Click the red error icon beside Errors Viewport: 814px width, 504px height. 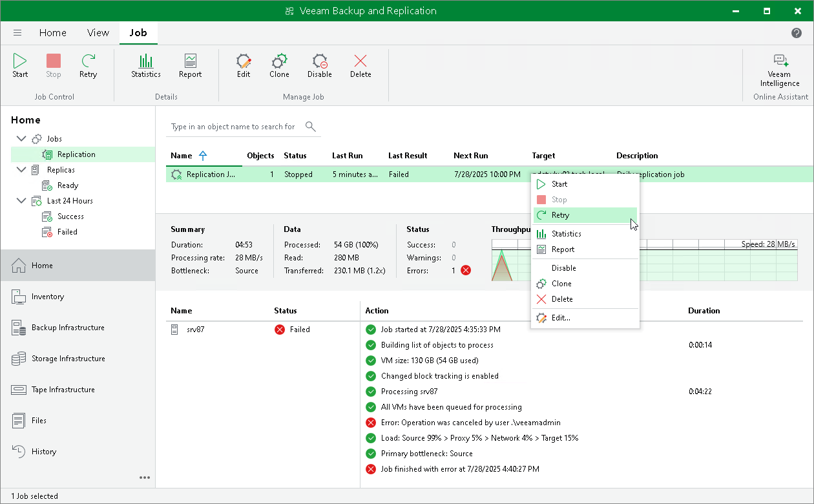pos(466,270)
